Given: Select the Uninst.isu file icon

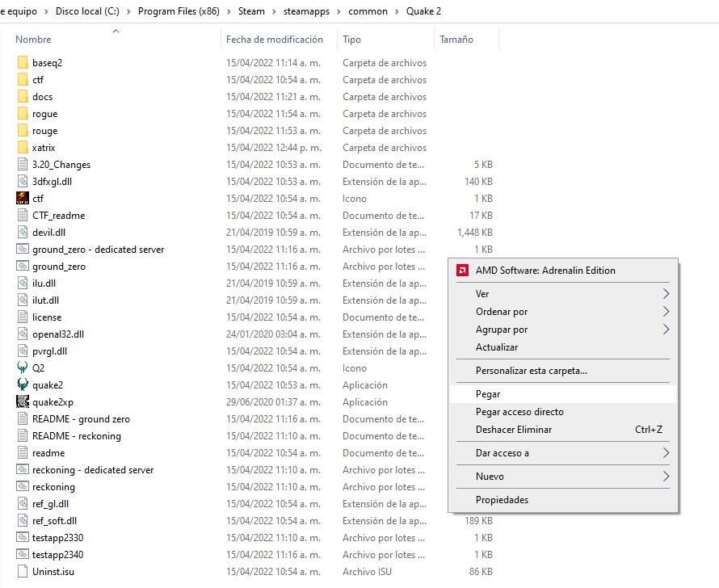Looking at the screenshot, I should (x=23, y=572).
